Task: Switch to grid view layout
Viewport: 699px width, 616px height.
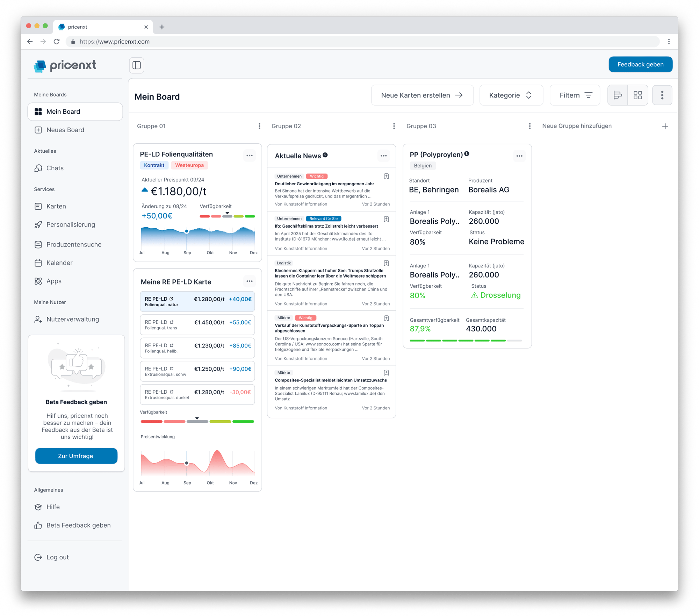Action: coord(637,95)
